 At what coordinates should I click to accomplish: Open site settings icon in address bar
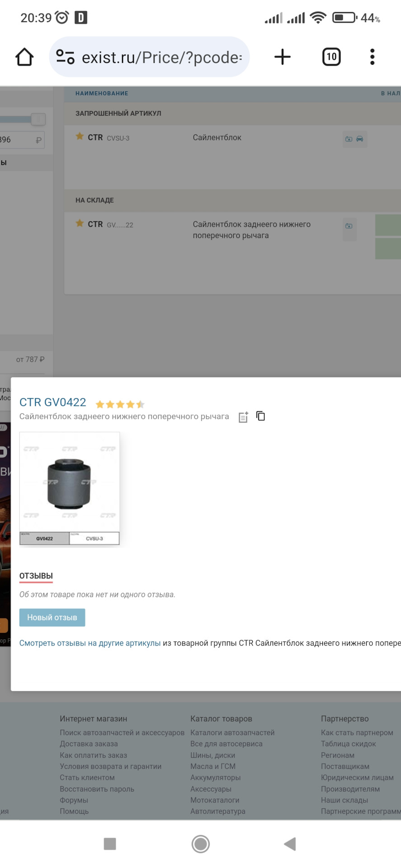point(65,57)
